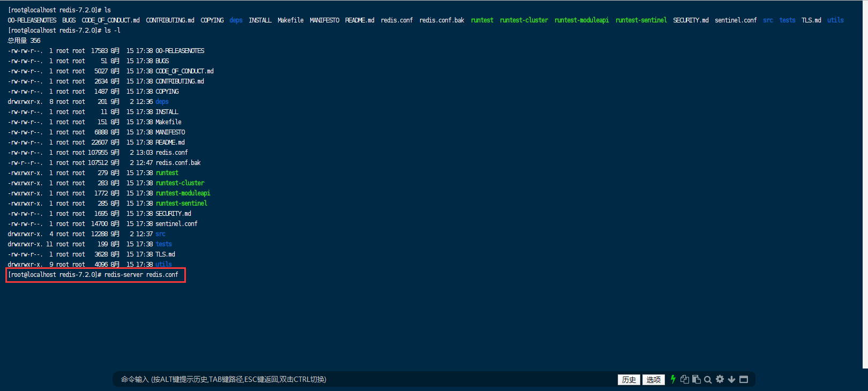This screenshot has height=391, width=868.
Task: Select the 00-RELEASENOTES row in the ls -l listing
Action: pos(106,51)
